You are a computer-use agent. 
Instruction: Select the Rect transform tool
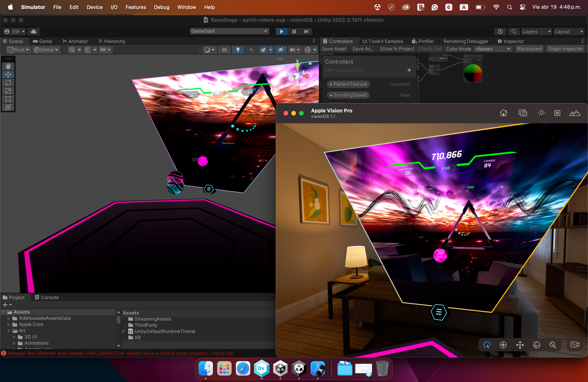point(8,99)
